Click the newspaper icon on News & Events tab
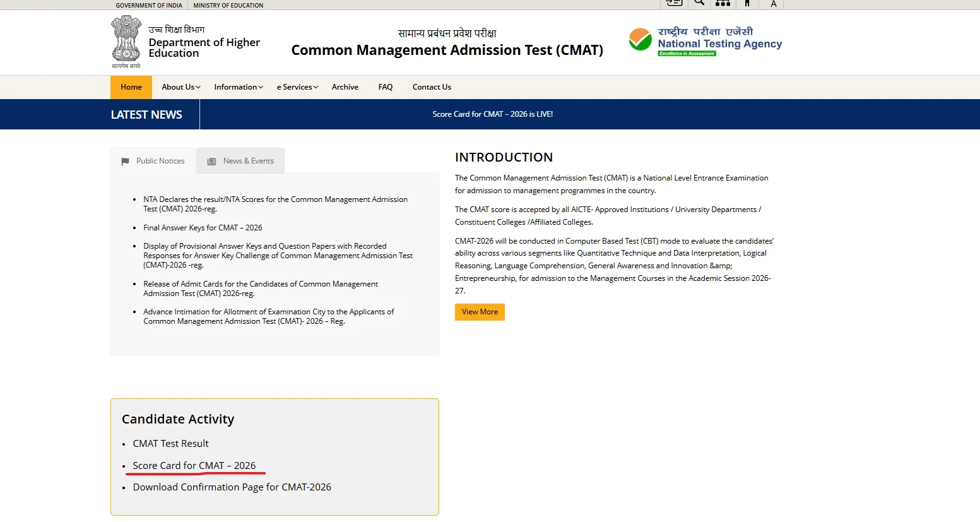The height and width of the screenshot is (522, 980). coord(212,162)
